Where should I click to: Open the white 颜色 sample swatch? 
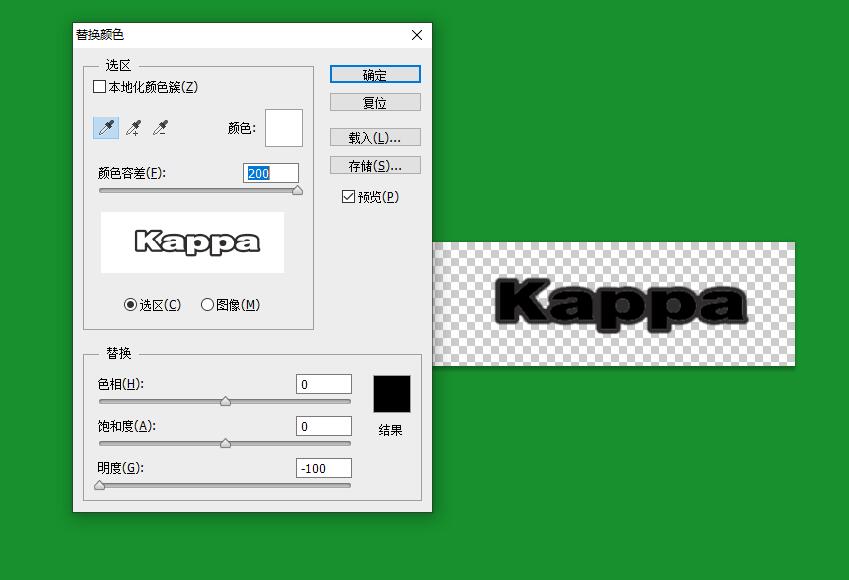pos(284,128)
